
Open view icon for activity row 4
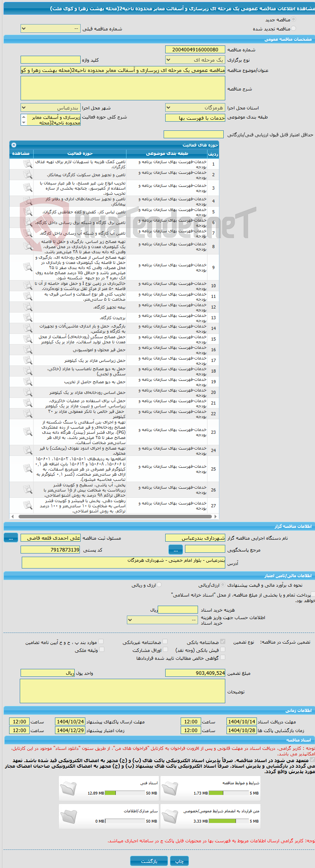(x=28, y=201)
